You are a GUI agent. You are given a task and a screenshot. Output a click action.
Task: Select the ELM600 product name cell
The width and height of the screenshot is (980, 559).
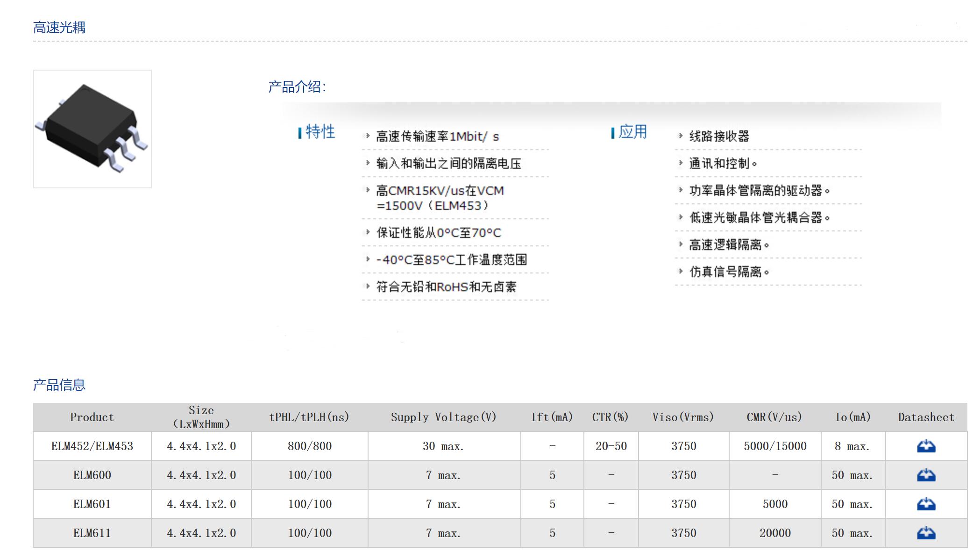(x=92, y=475)
